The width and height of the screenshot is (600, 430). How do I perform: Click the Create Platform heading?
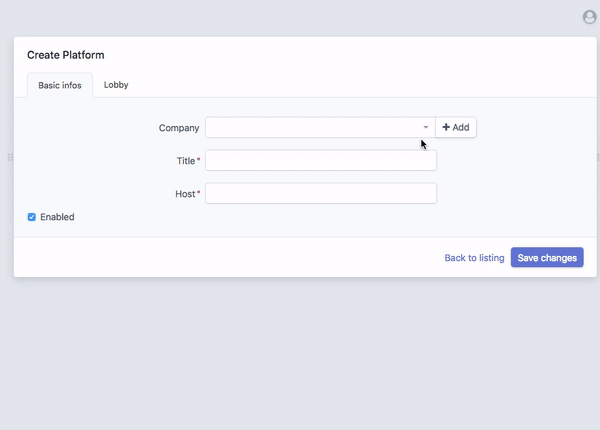66,55
